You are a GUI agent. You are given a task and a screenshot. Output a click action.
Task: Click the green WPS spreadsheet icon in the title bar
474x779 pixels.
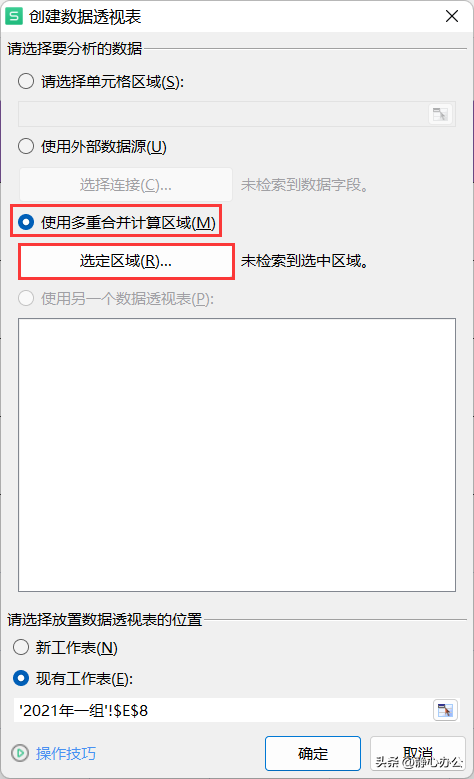click(14, 16)
